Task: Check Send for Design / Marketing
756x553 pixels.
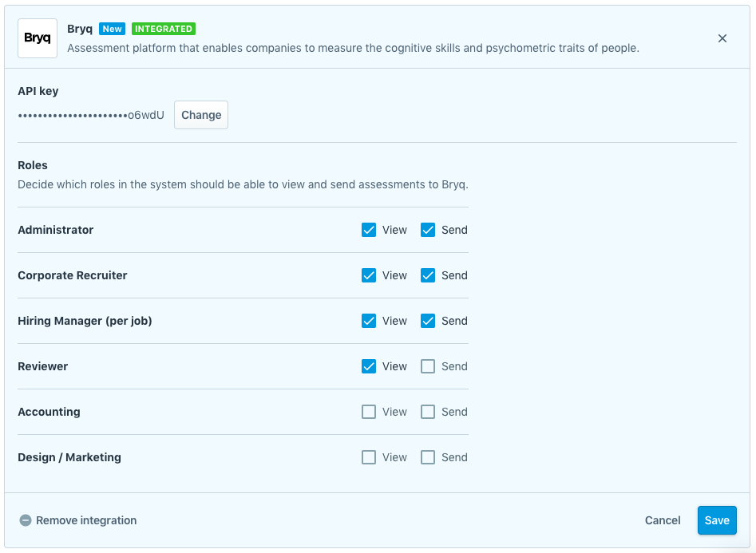Action: 428,457
